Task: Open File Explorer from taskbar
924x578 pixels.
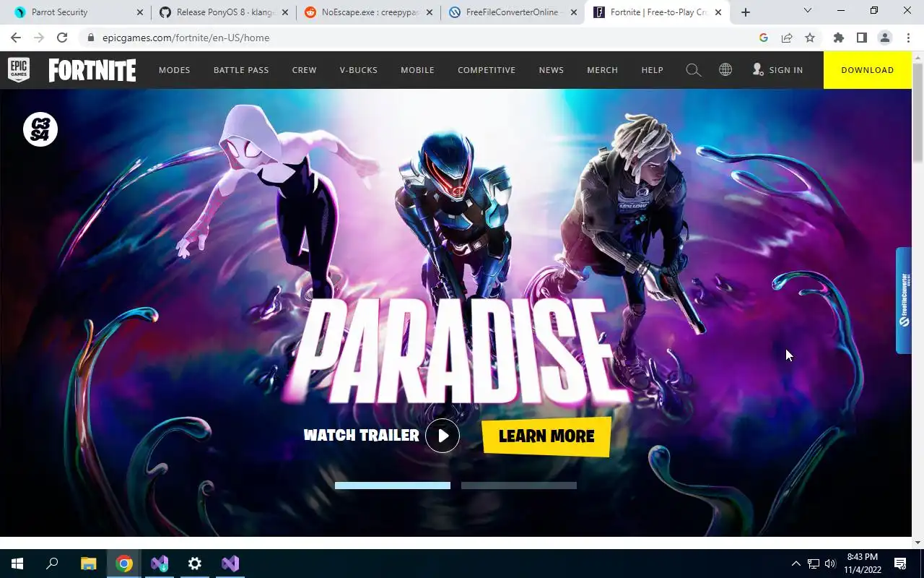Action: [88, 564]
